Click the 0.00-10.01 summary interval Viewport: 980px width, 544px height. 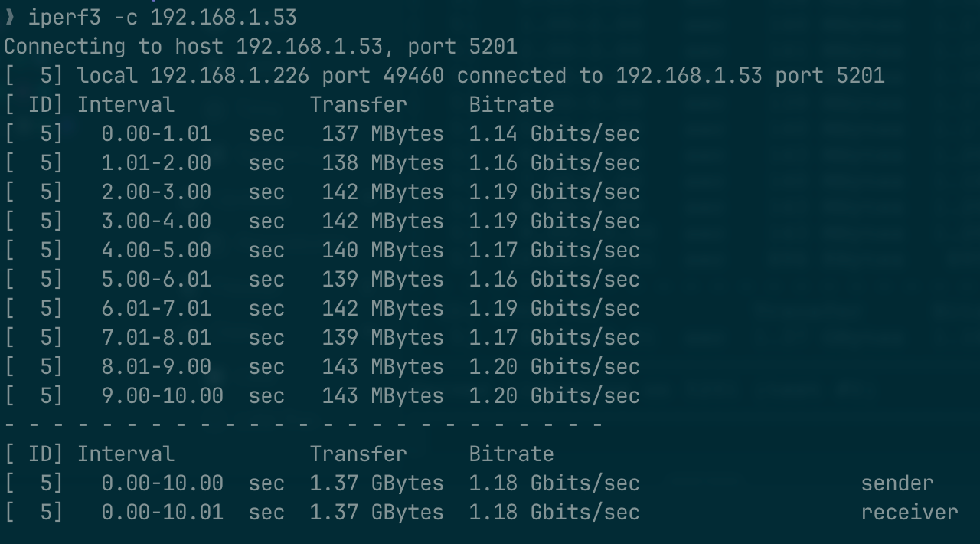(162, 512)
